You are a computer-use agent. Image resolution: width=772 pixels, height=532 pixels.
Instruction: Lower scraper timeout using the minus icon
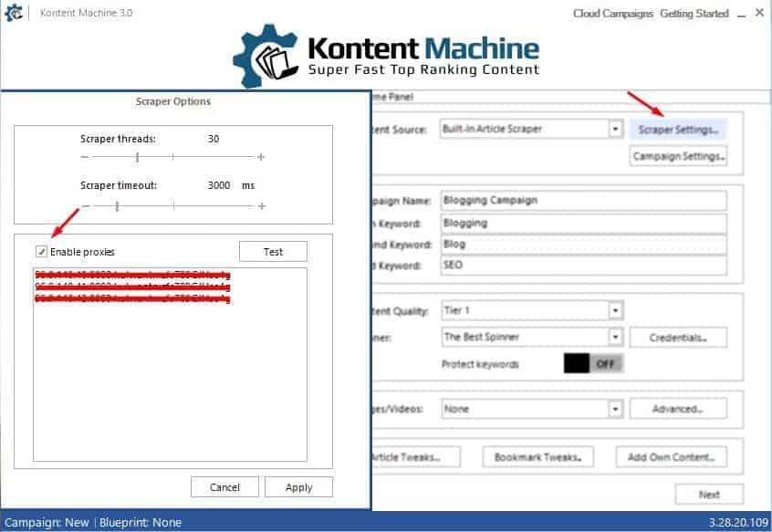tap(86, 205)
